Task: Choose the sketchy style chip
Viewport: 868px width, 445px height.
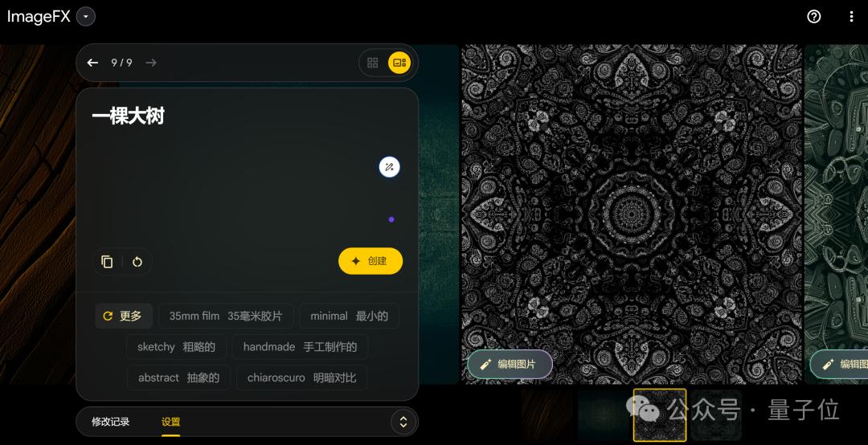Action: pos(176,347)
